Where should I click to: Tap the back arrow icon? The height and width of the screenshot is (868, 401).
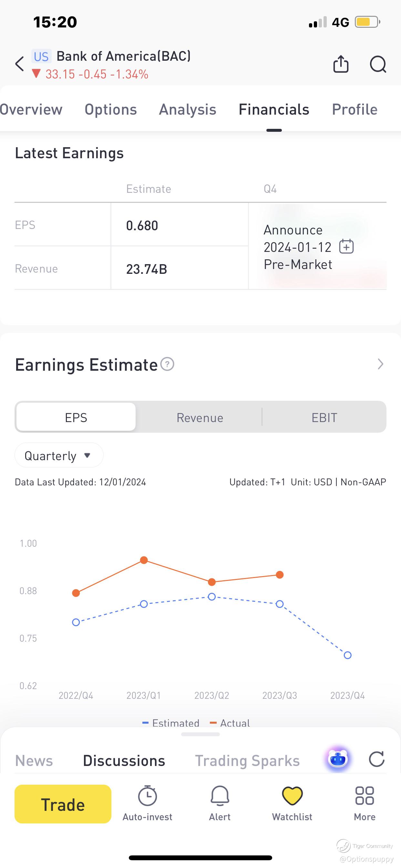(x=20, y=64)
